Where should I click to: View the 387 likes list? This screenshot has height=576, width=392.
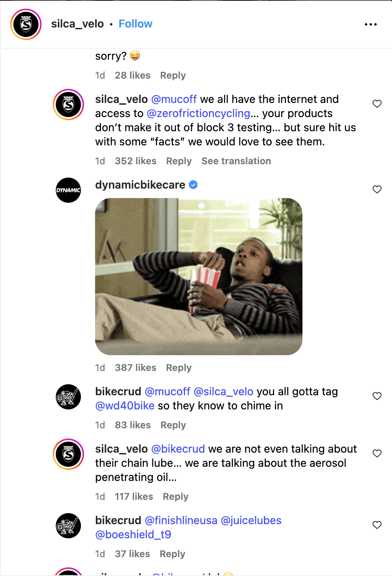pos(136,368)
